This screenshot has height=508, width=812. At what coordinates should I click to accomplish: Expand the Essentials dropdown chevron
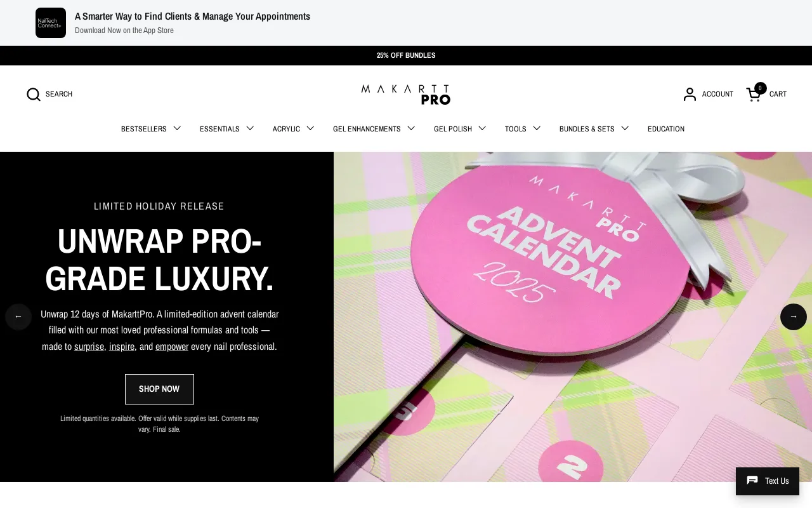250,128
